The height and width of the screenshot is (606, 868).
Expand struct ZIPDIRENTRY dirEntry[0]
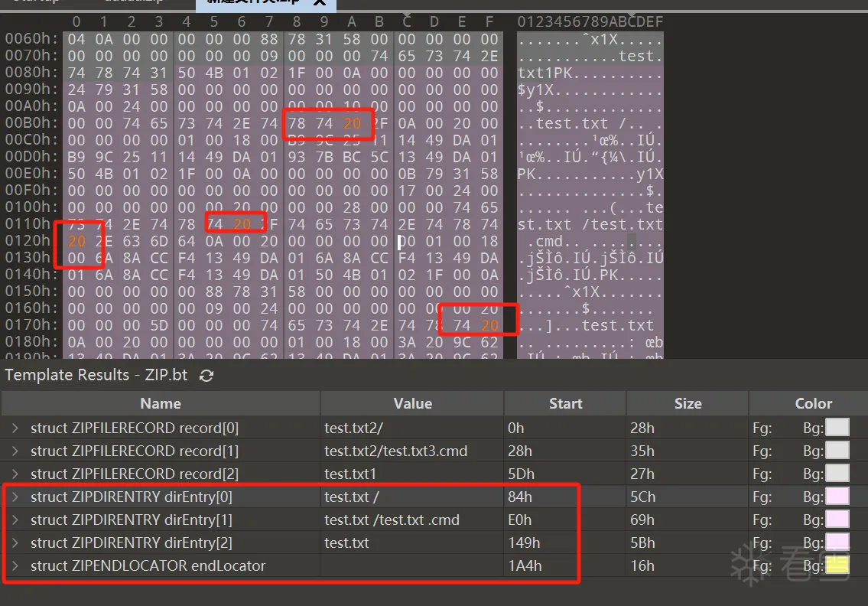point(15,497)
